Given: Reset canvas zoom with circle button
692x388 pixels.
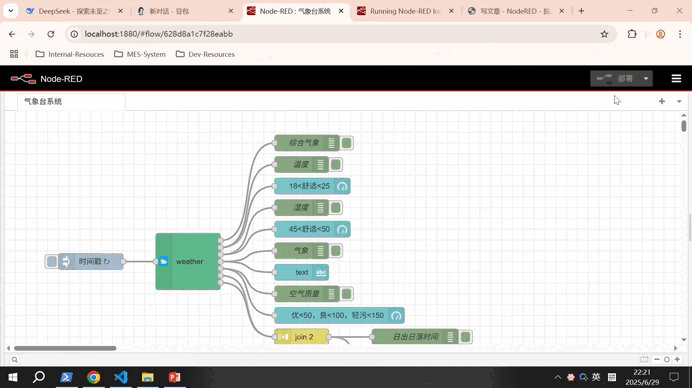Looking at the screenshot, I should point(667,359).
